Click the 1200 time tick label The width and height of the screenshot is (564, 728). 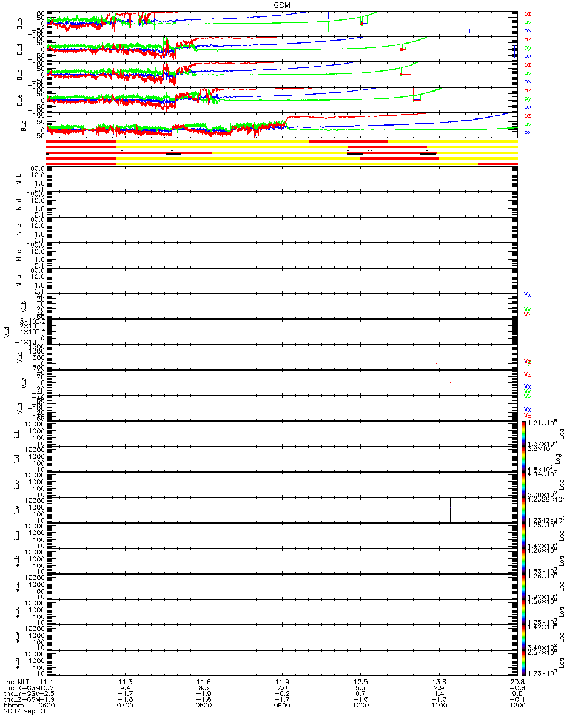517,706
